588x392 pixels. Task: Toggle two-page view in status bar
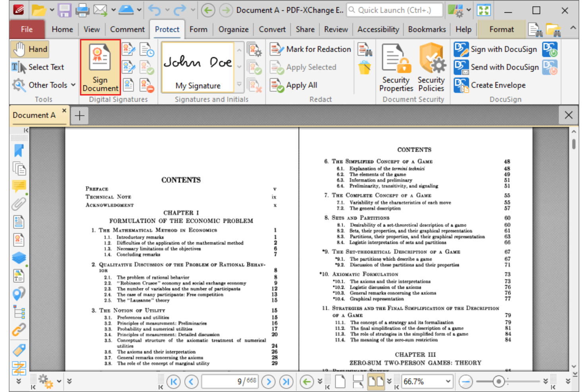(x=376, y=381)
